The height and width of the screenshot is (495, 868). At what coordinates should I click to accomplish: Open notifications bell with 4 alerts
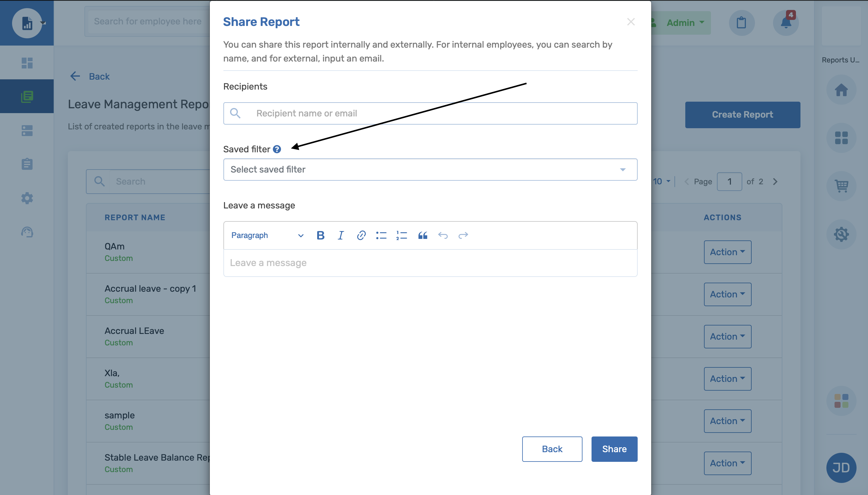(x=786, y=23)
